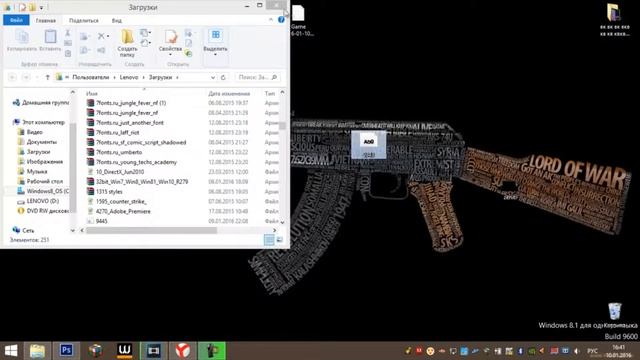Sort by the Дата изменения column header
This screenshot has height=360, width=640.
pos(229,93)
